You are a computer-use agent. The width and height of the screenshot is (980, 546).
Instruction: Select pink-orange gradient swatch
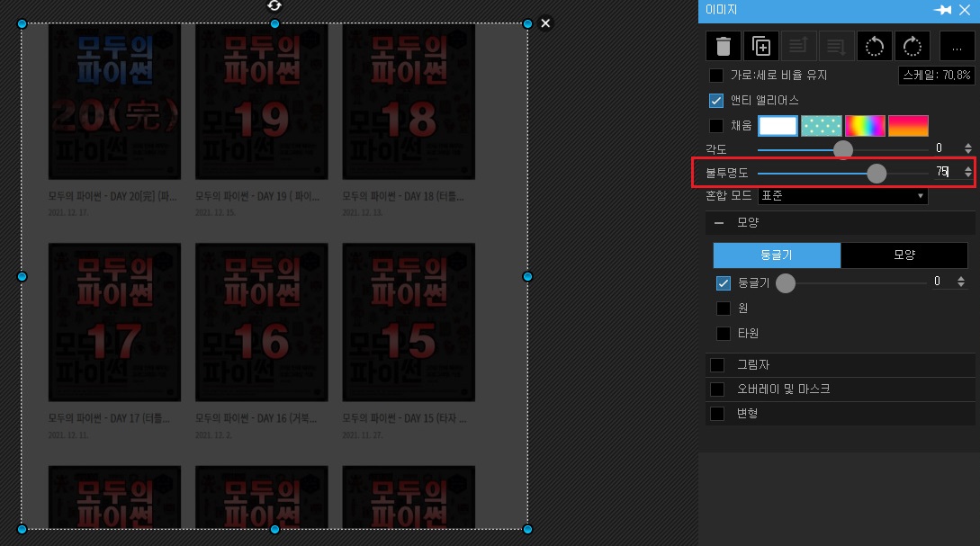pyautogui.click(x=908, y=126)
